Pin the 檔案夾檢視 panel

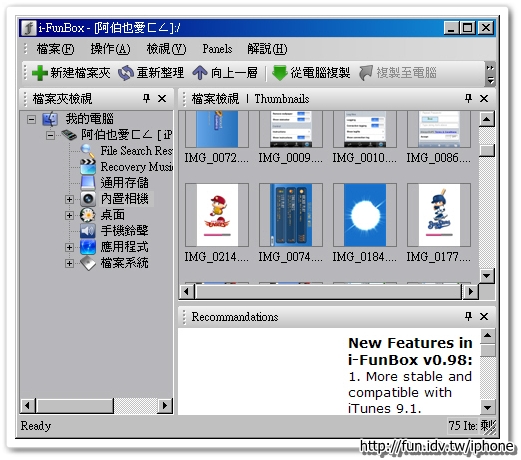click(146, 98)
